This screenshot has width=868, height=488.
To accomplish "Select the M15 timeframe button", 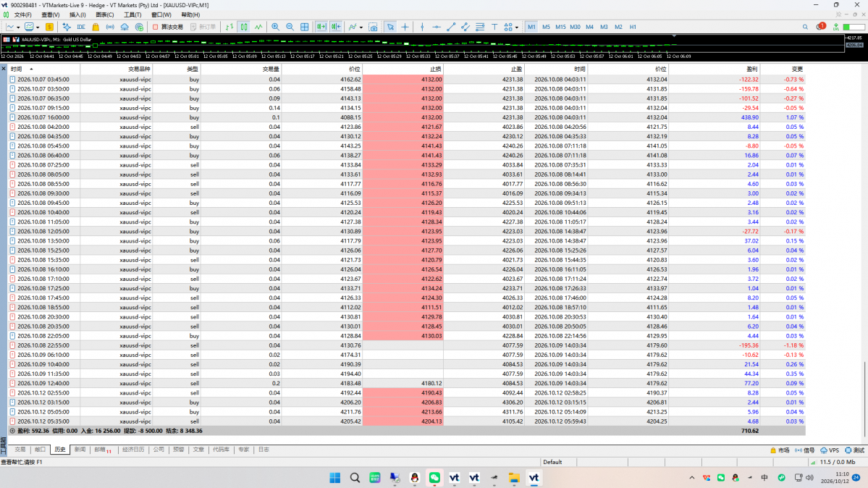I will click(560, 27).
